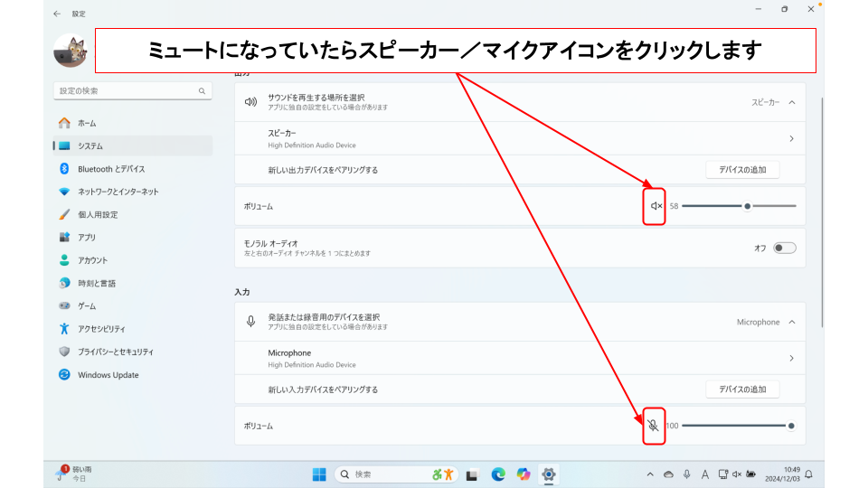Screen dimensions: 868x488
Task: Open Microsoft Edge from the taskbar
Action: tap(497, 474)
